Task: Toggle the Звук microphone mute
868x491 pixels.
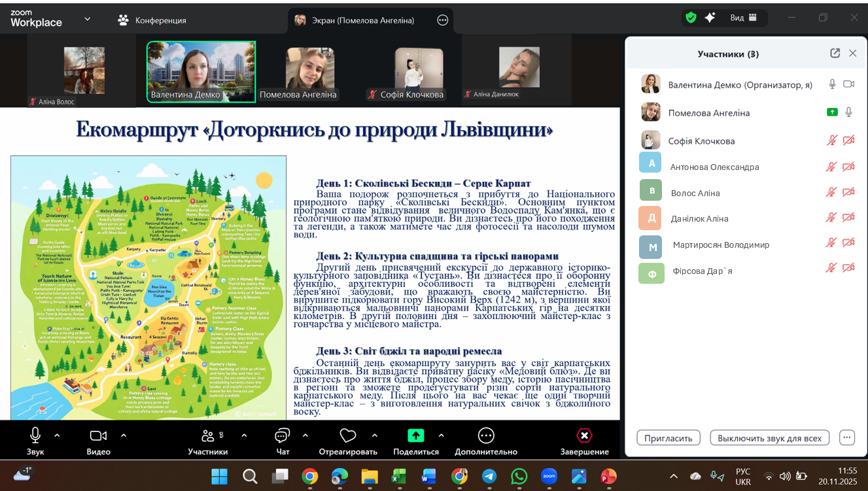Action: 35,435
